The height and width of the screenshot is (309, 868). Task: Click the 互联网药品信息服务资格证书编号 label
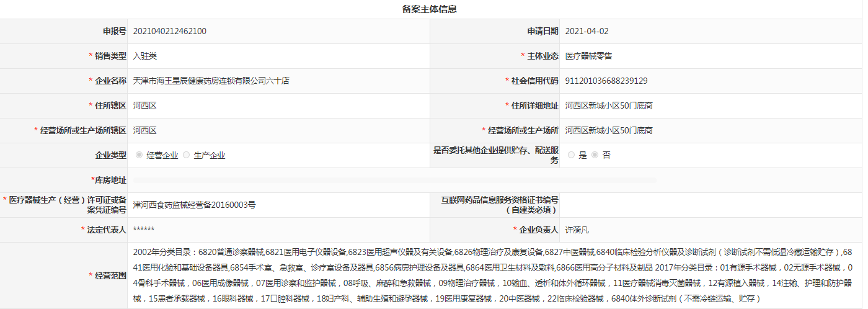pos(500,205)
